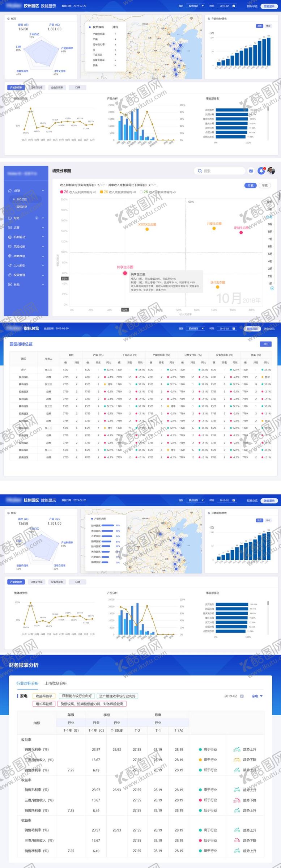Select the 月累 toggle option

250,186
